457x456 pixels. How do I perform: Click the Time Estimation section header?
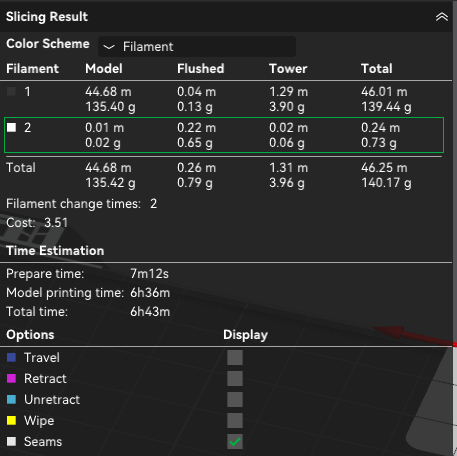point(55,251)
